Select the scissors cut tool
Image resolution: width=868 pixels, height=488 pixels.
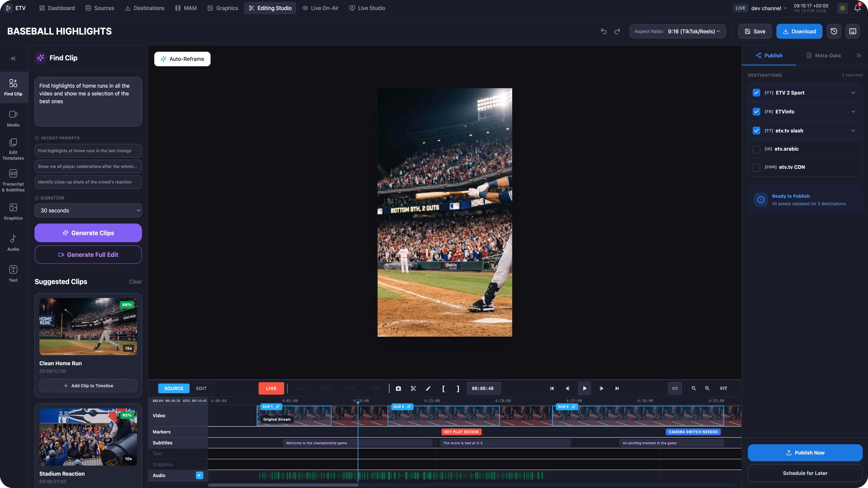pos(413,388)
